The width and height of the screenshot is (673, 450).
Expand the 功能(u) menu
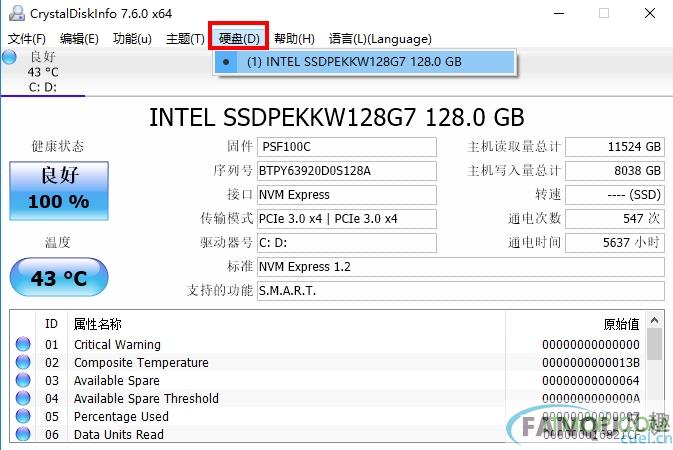[x=132, y=39]
